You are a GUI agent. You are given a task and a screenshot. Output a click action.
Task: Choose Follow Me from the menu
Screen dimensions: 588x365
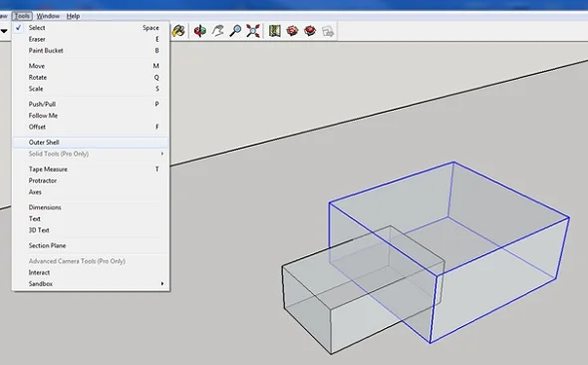(x=91, y=116)
